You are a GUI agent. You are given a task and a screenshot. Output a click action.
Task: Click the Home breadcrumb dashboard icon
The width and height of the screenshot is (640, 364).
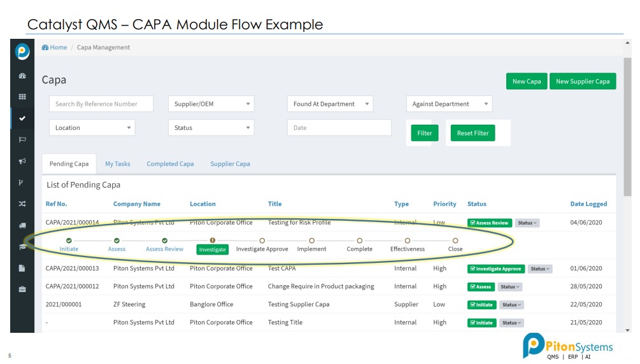45,47
